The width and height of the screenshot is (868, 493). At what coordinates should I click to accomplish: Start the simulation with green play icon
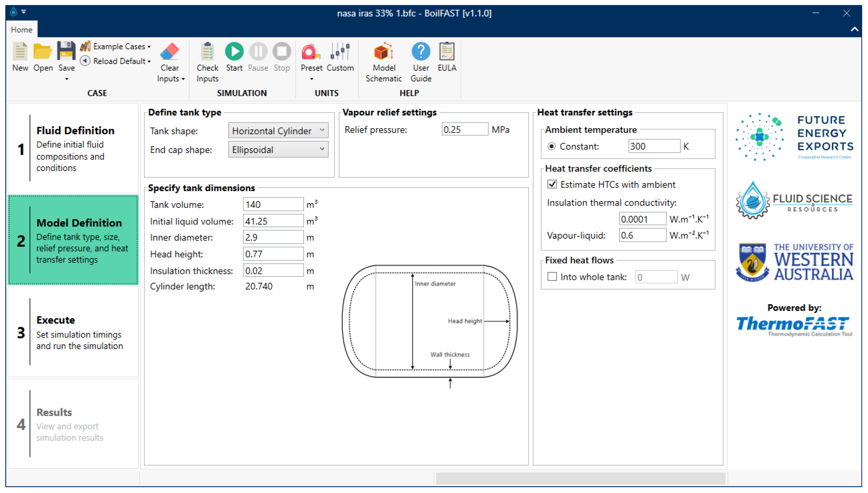(234, 51)
